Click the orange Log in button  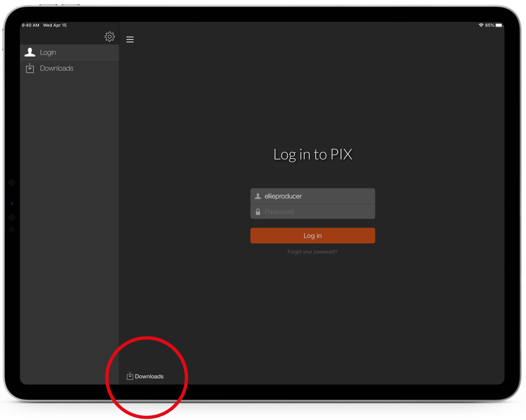pos(313,235)
